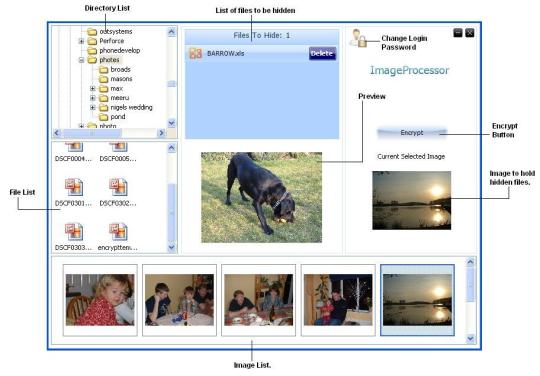The image size is (540, 376).
Task: Minimize the ImageProcessor window
Action: [458, 33]
